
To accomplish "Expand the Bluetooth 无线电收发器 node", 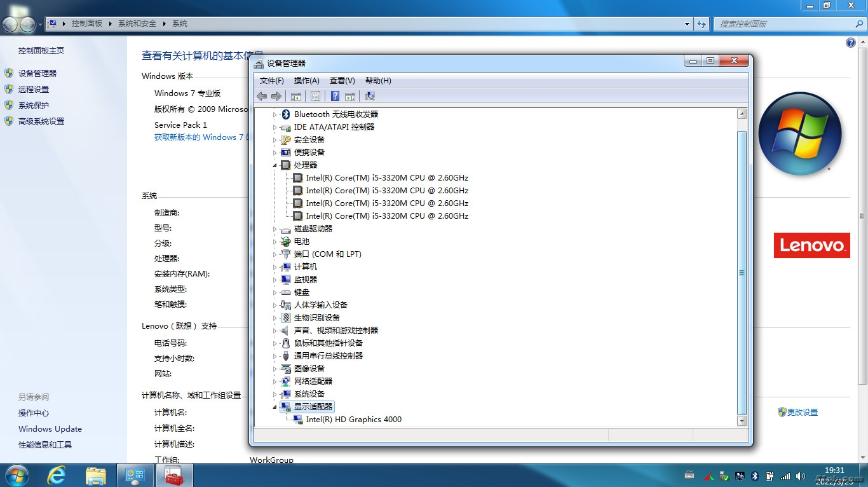I will 275,114.
